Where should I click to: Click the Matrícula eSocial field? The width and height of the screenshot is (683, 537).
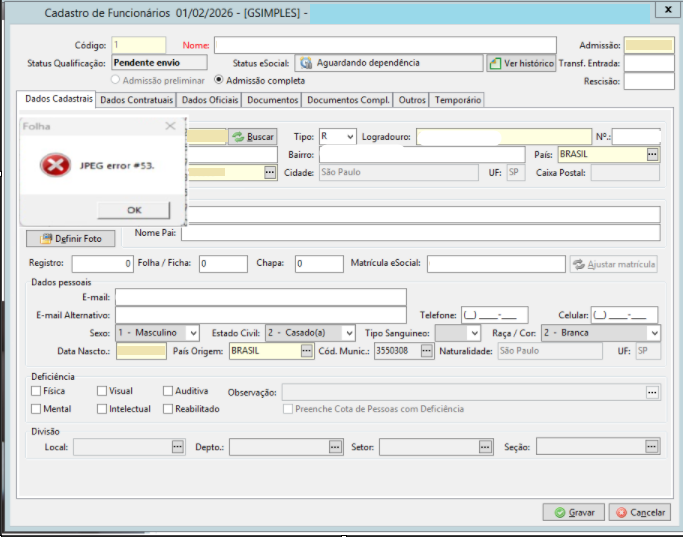(x=496, y=264)
